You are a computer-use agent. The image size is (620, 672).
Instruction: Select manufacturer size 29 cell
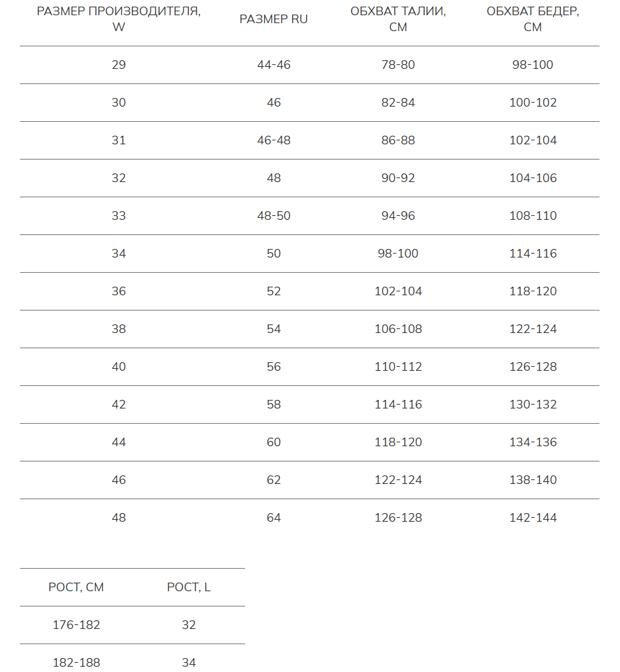(x=119, y=65)
